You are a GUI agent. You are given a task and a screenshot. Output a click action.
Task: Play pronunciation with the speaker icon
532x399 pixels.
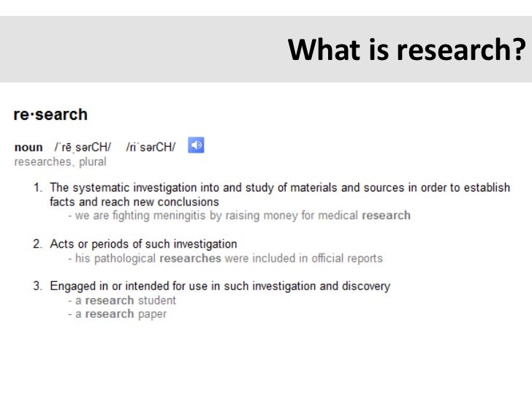tap(196, 145)
